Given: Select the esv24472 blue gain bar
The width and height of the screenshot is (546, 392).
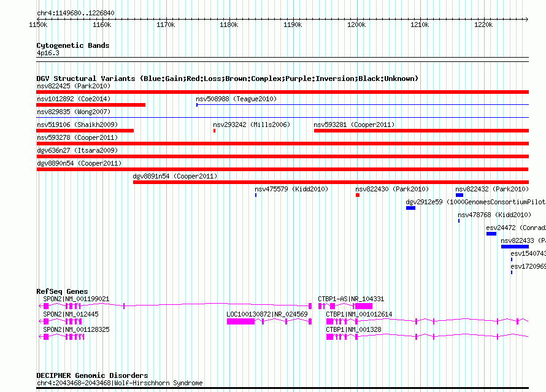Looking at the screenshot, I should coord(491,234).
